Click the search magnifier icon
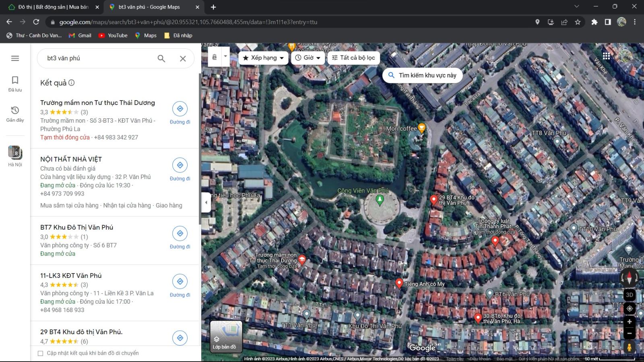This screenshot has height=362, width=644. click(161, 58)
